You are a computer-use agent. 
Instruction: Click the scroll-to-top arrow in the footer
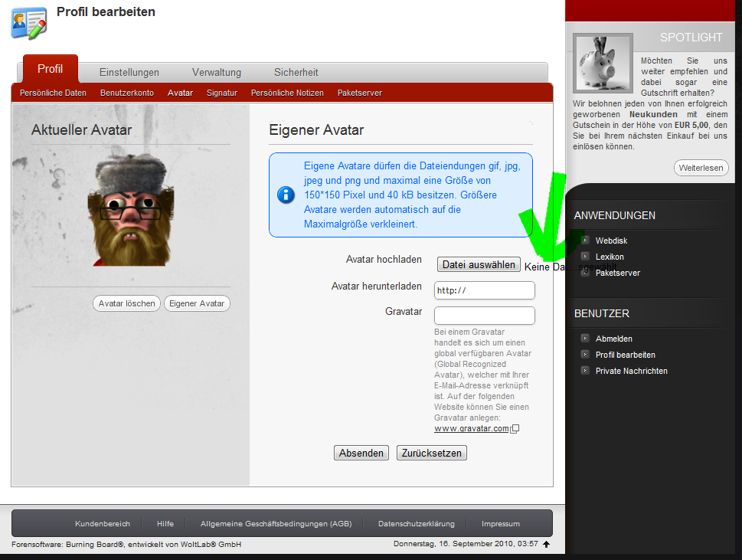[546, 545]
